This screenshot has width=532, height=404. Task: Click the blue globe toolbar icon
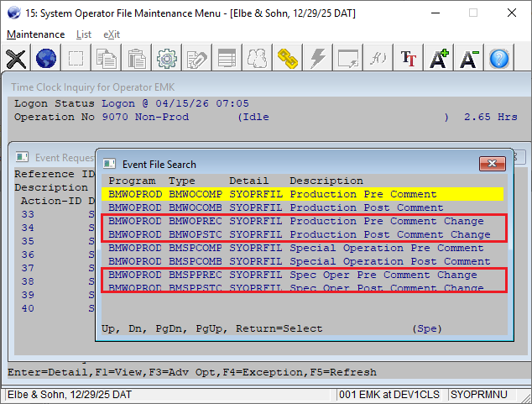point(46,58)
